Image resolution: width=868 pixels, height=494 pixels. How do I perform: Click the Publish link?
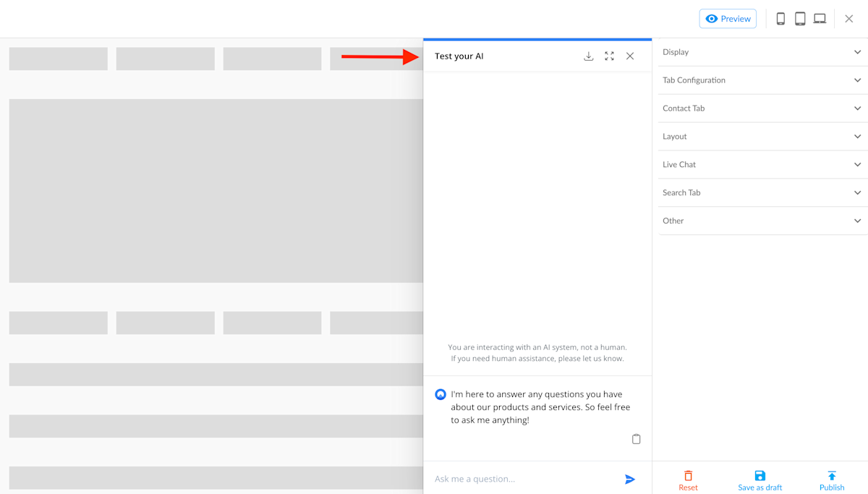click(832, 487)
